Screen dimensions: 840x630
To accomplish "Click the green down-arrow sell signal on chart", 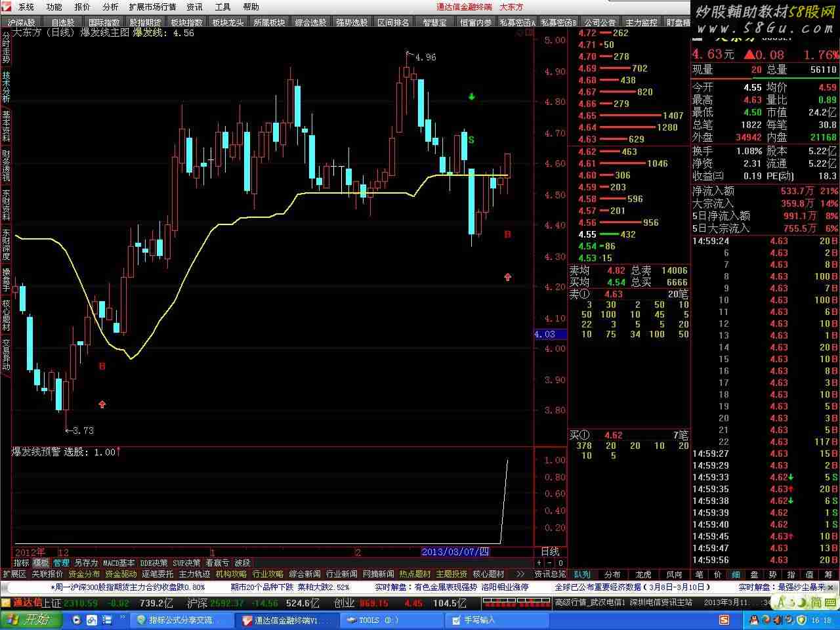I will pos(471,97).
